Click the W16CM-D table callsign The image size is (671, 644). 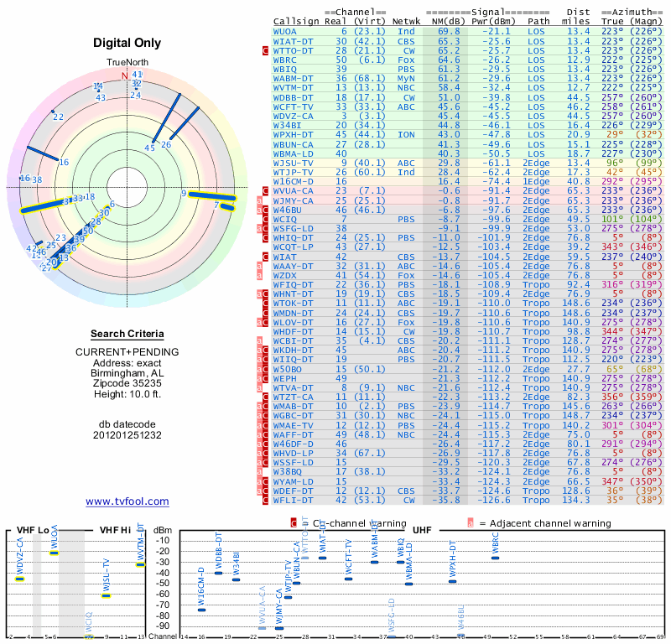click(293, 182)
